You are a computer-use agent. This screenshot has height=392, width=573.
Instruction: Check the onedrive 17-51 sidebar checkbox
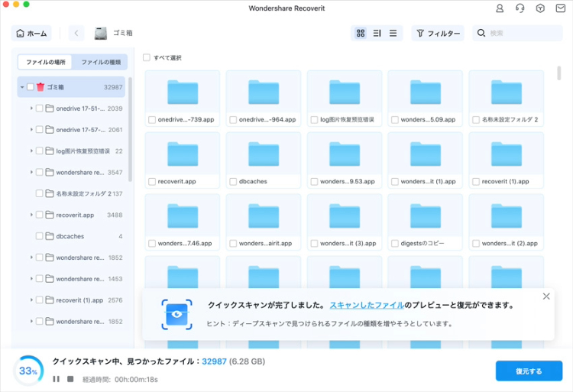click(x=39, y=109)
